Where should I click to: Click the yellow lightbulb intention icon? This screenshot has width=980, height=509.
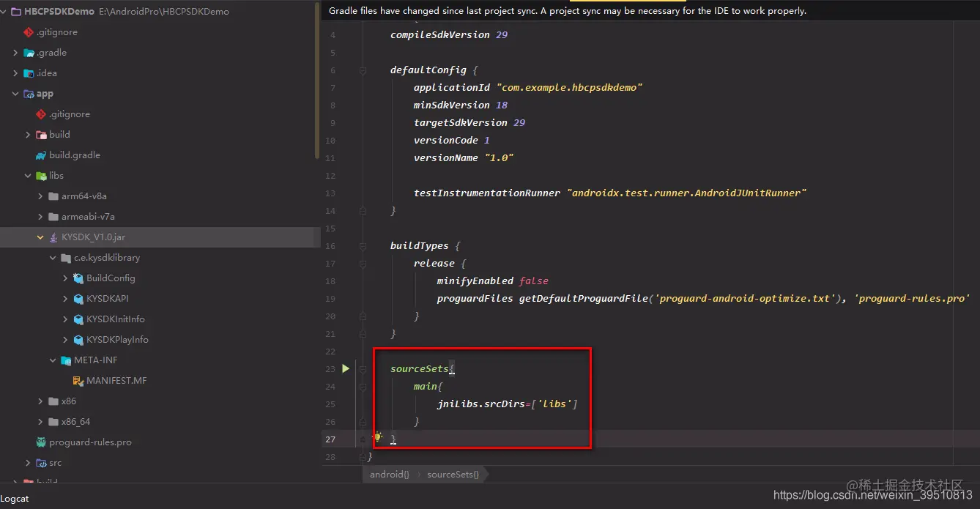(x=378, y=437)
